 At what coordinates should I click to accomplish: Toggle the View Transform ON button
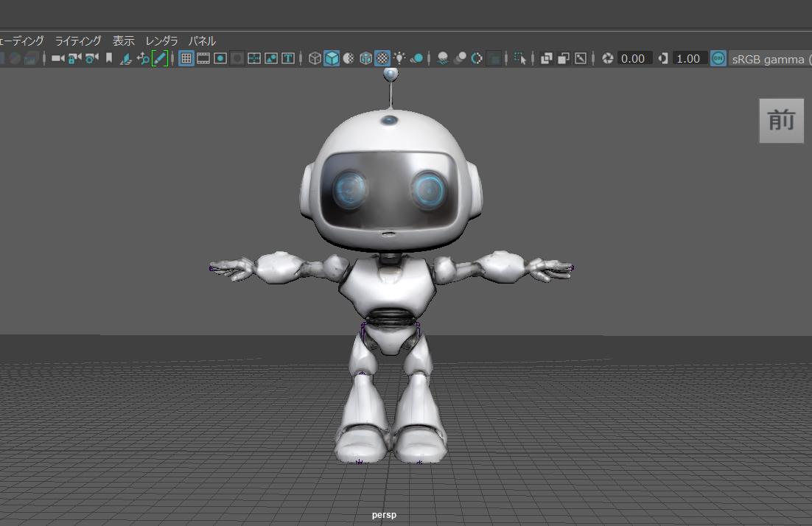pos(718,58)
